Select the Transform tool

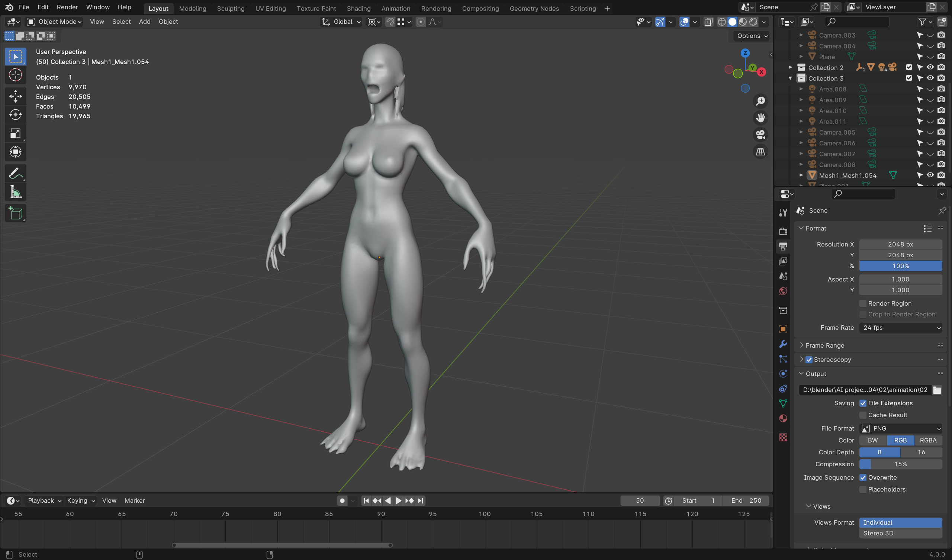click(16, 152)
